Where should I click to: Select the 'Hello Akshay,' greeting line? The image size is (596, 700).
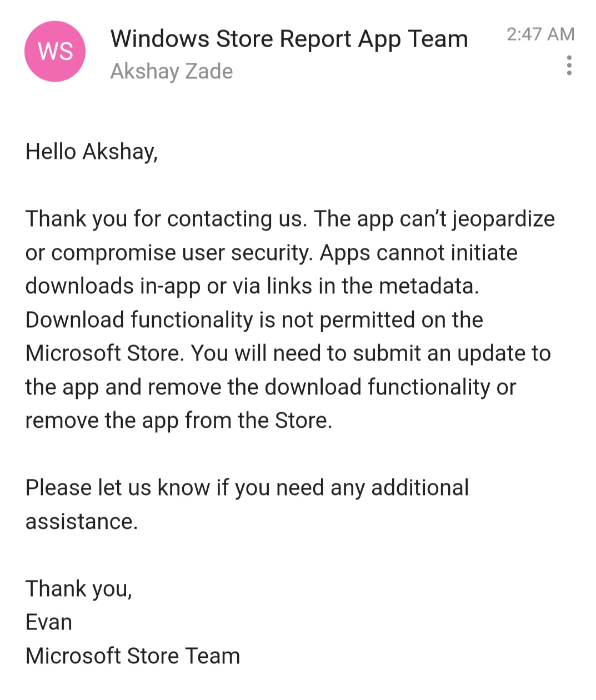pos(92,152)
